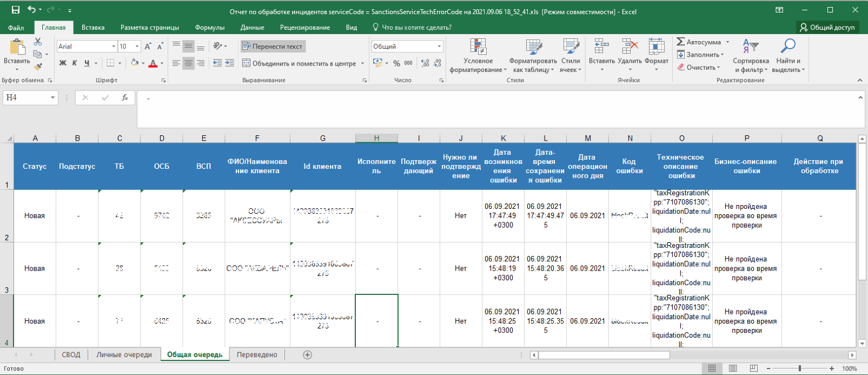Open the Формулы ribbon tab

point(210,28)
